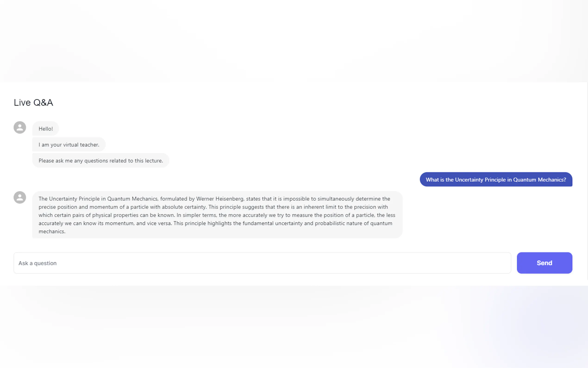Click the words vice versa in the answer
This screenshot has height=368, width=588.
159,223
